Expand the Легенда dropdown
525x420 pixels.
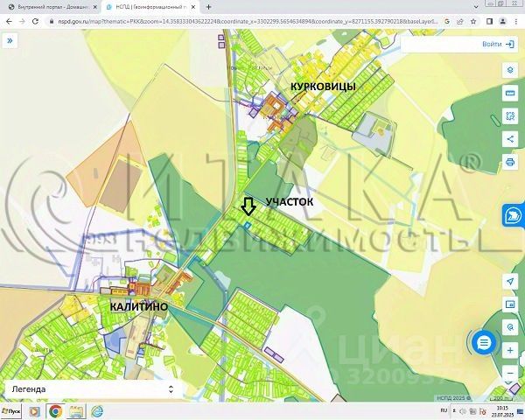89,388
